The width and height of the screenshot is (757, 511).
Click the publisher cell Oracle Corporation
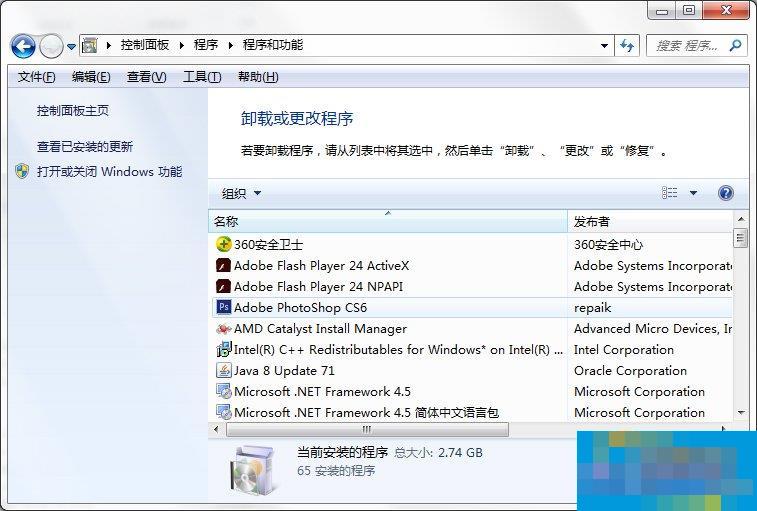630,370
